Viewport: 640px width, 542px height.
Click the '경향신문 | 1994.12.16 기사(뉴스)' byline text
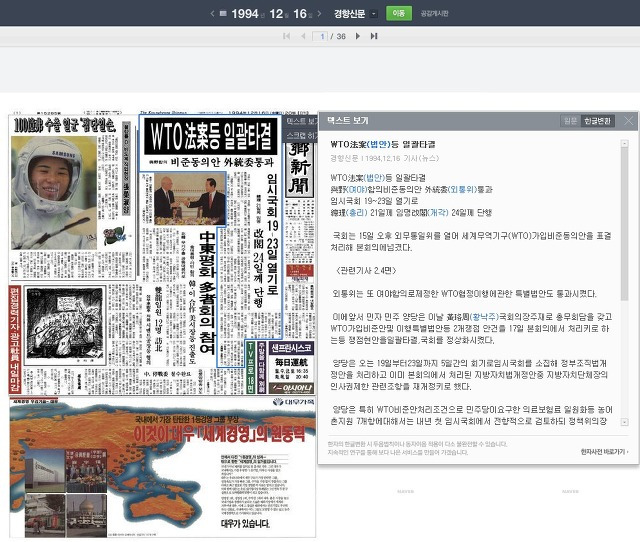point(384,158)
